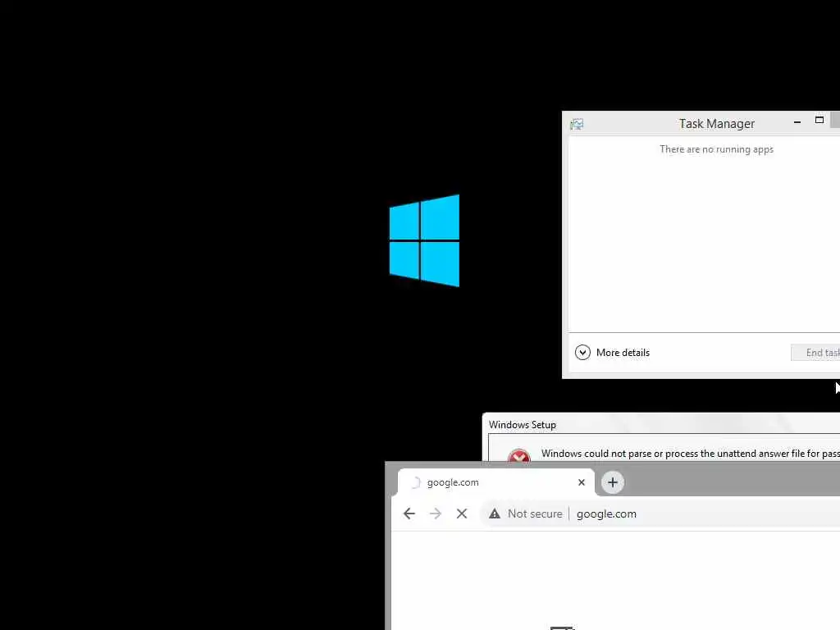Close the google.com tab

pyautogui.click(x=582, y=482)
